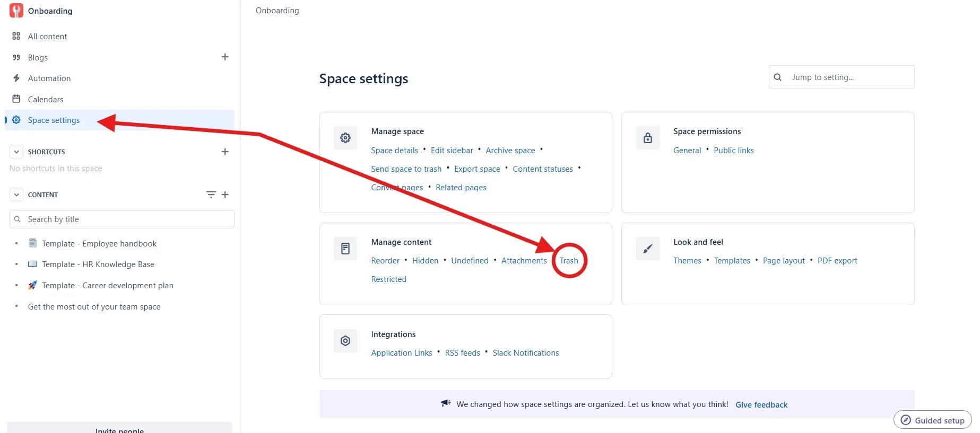The width and height of the screenshot is (980, 433).
Task: Click the Automation lightning bolt icon
Action: click(16, 78)
